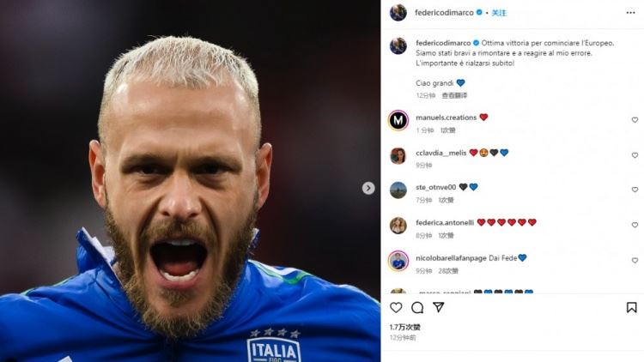644x362 pixels.
Task: Like the cclavdia__melis comment
Action: (635, 155)
